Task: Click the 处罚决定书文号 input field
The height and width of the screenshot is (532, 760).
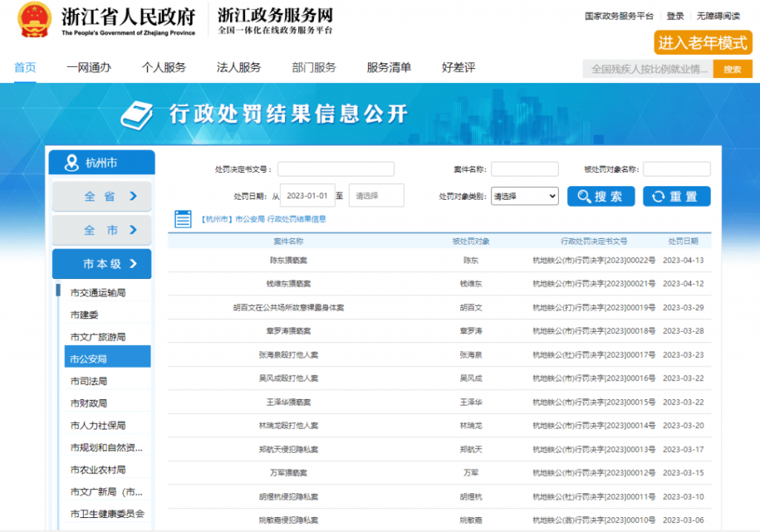Action: pyautogui.click(x=335, y=169)
